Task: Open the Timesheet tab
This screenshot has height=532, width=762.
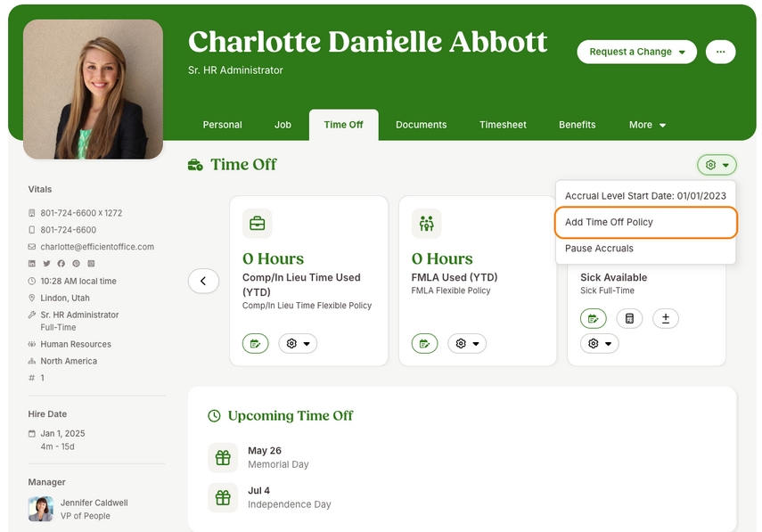Action: pyautogui.click(x=503, y=125)
